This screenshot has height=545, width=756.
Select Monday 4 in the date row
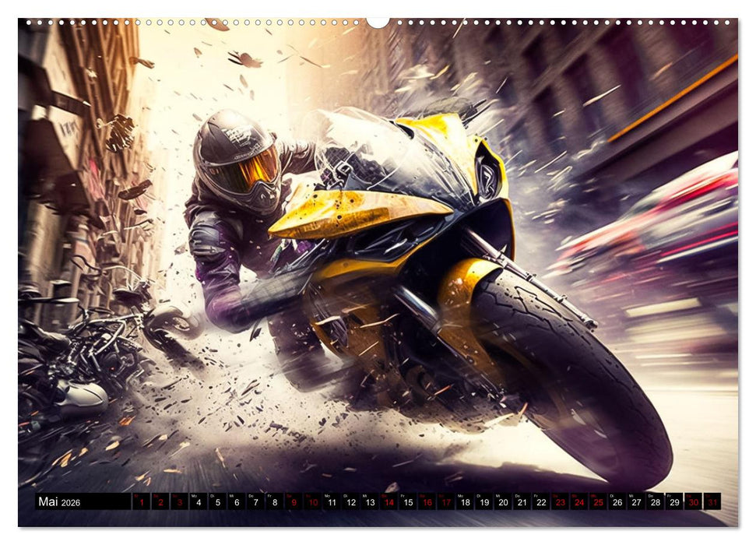point(198,502)
